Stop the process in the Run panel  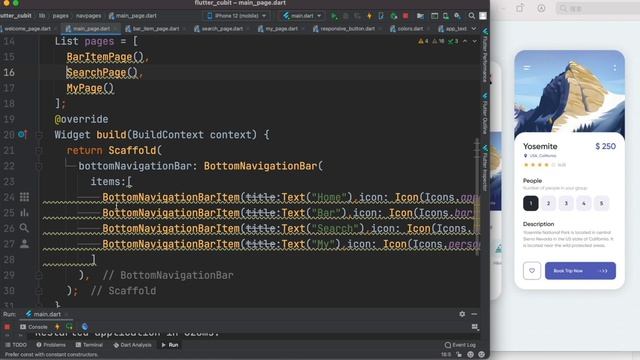pyautogui.click(x=7, y=327)
